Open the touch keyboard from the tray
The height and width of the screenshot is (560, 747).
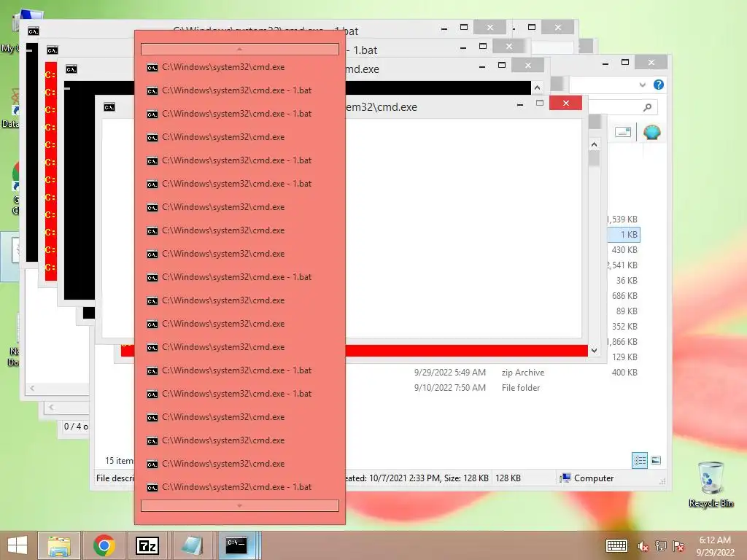click(x=616, y=545)
